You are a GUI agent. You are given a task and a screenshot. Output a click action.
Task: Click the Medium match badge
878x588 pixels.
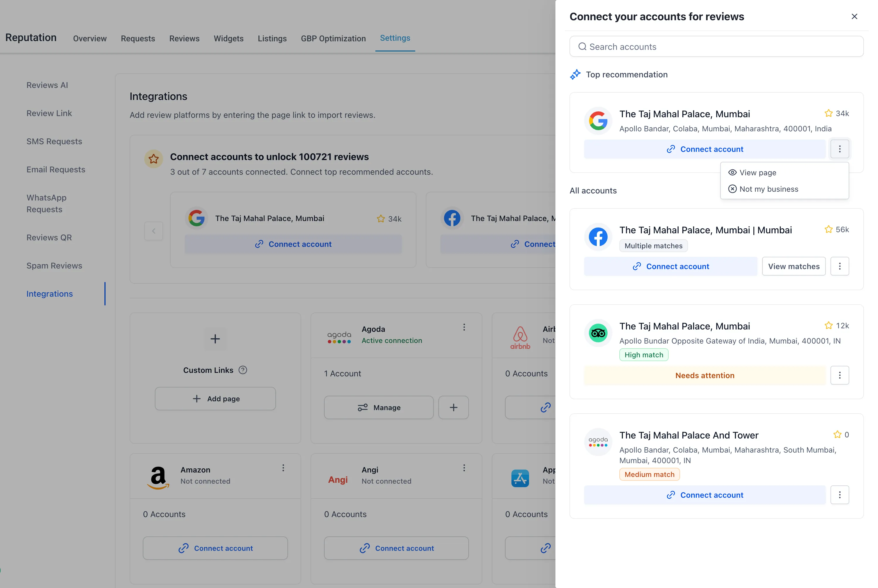[649, 474]
